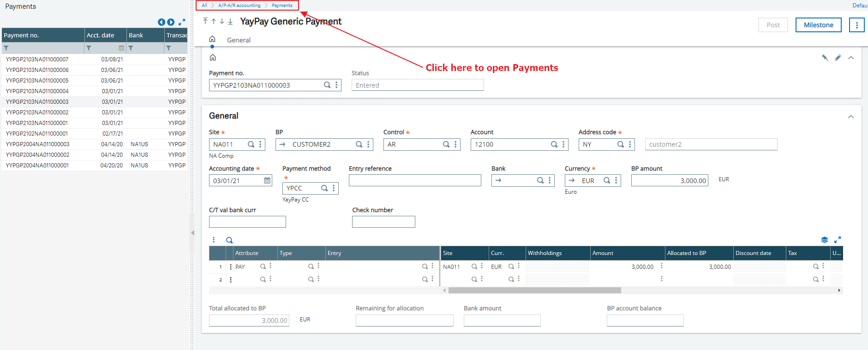The width and height of the screenshot is (868, 350).
Task: Open the General tab
Action: [x=239, y=40]
